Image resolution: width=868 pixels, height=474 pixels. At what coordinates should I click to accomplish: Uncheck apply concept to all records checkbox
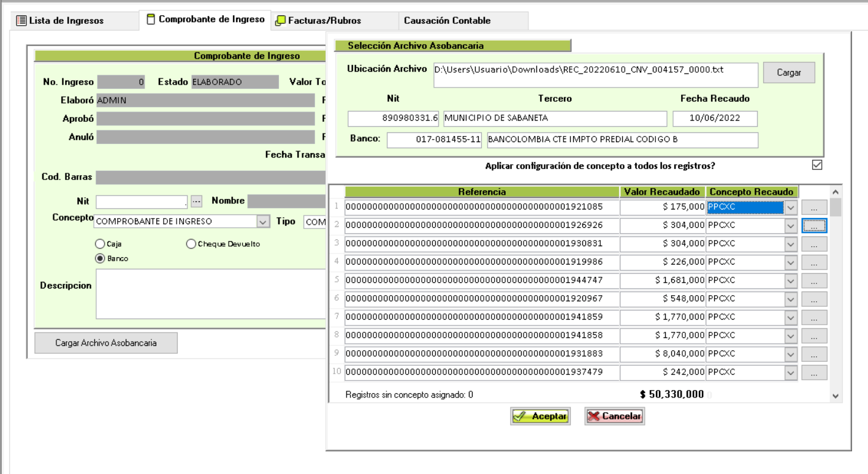(x=817, y=165)
